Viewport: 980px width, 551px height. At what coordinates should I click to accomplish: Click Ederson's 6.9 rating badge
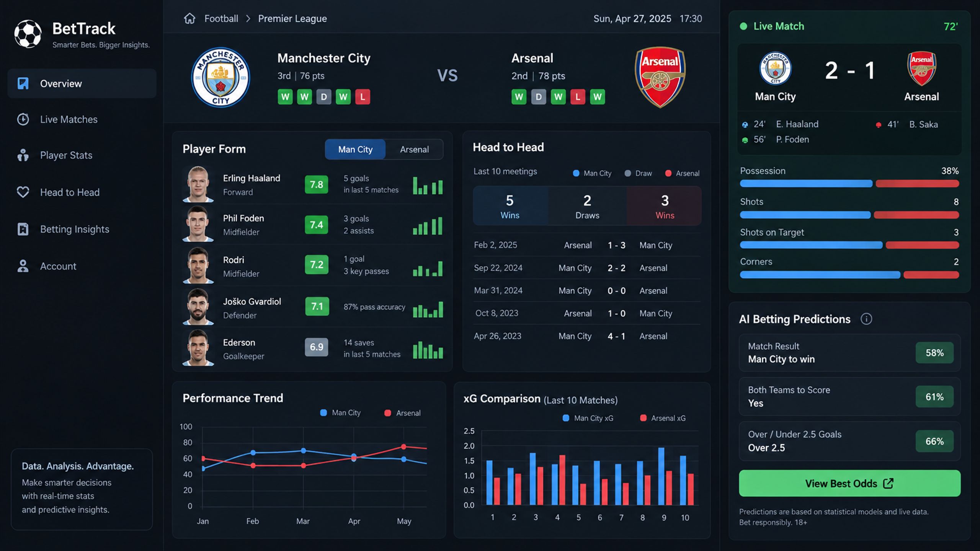pos(317,347)
